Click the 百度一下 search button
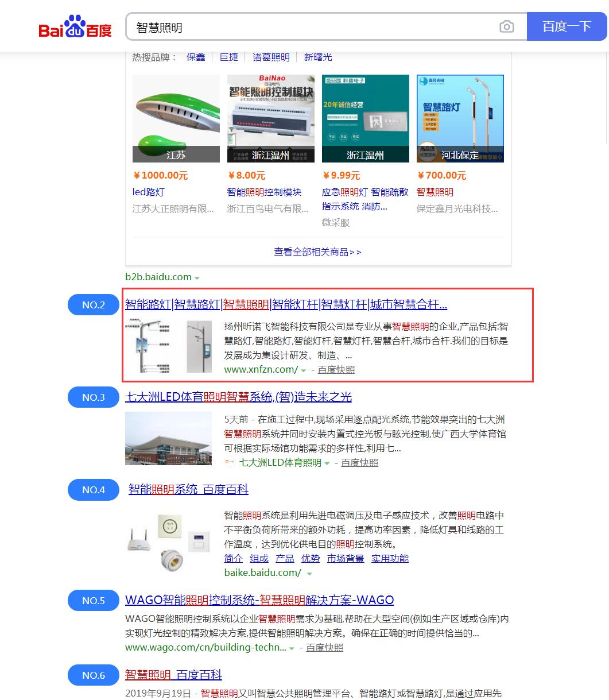 coord(567,26)
